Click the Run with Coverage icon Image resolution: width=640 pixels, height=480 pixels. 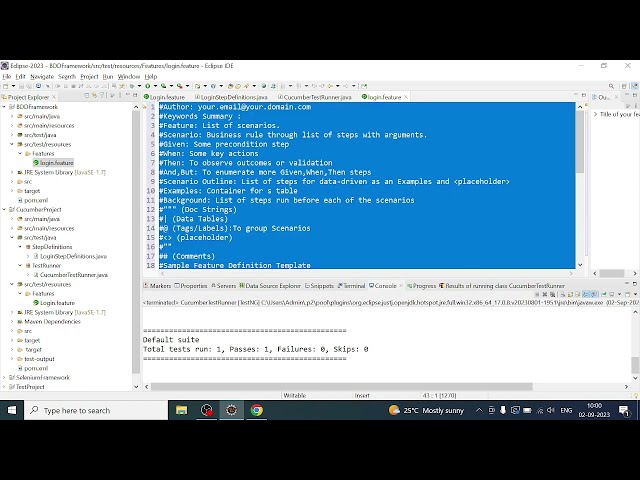164,86
